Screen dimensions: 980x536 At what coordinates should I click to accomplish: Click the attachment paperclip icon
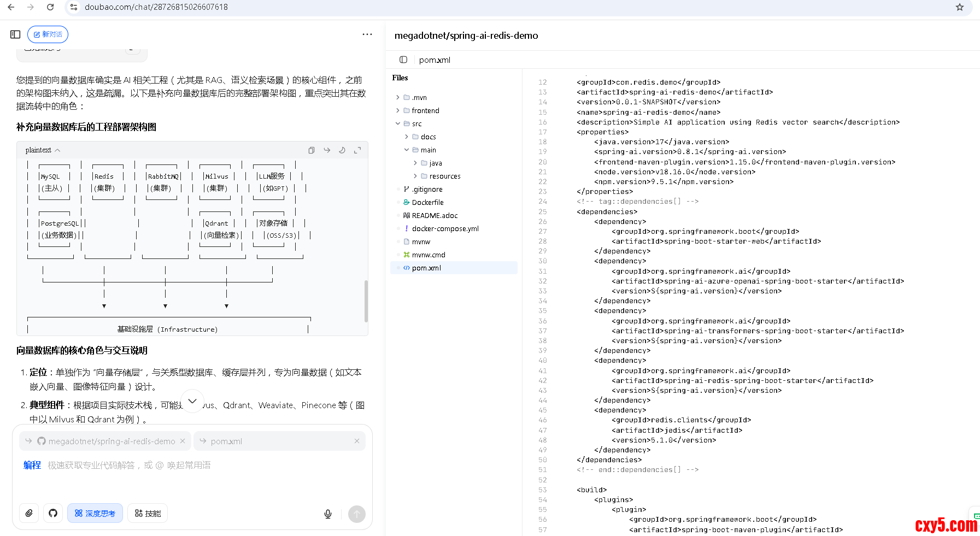[29, 513]
